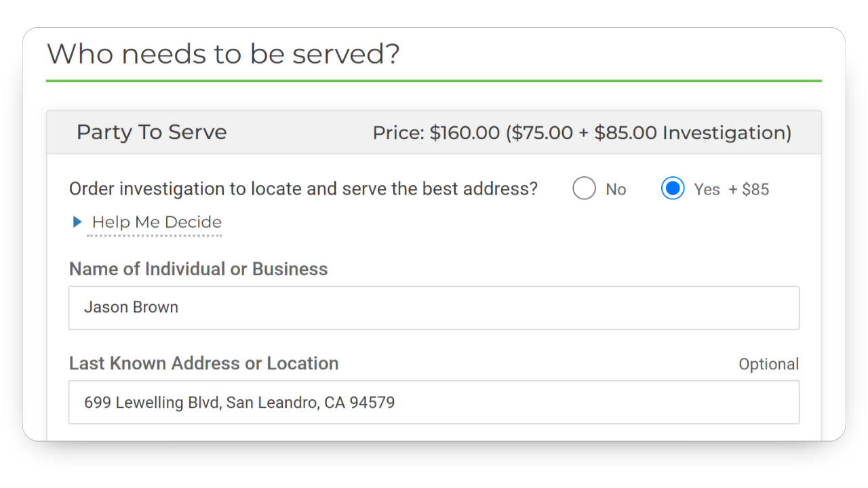Click the "Who needs to be served?" heading
The width and height of the screenshot is (868, 488).
[x=223, y=54]
